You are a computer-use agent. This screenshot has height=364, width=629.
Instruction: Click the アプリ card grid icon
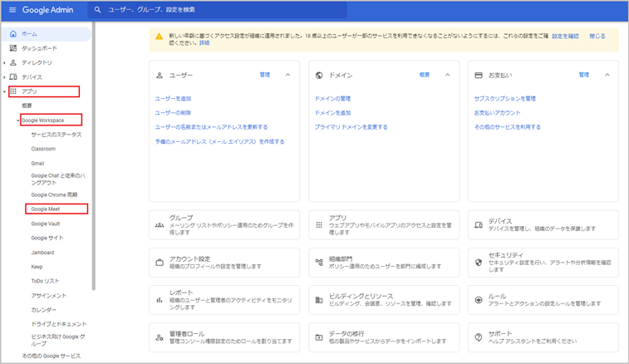coord(319,225)
